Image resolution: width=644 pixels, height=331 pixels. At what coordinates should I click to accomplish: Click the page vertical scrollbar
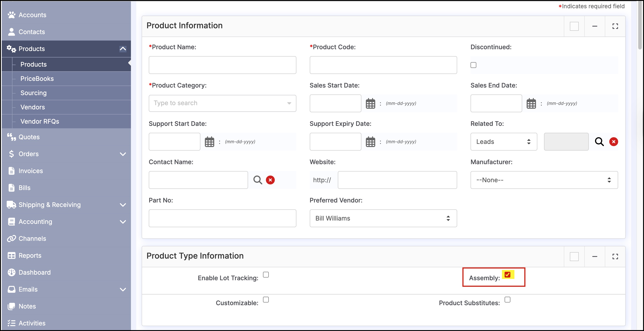[x=640, y=25]
